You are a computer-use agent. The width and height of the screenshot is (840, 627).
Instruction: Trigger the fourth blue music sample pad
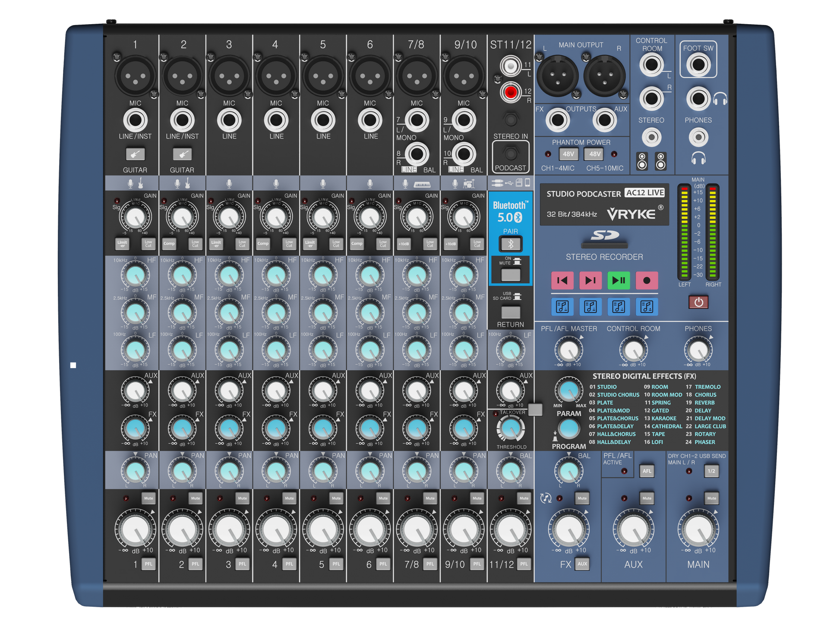pos(647,307)
